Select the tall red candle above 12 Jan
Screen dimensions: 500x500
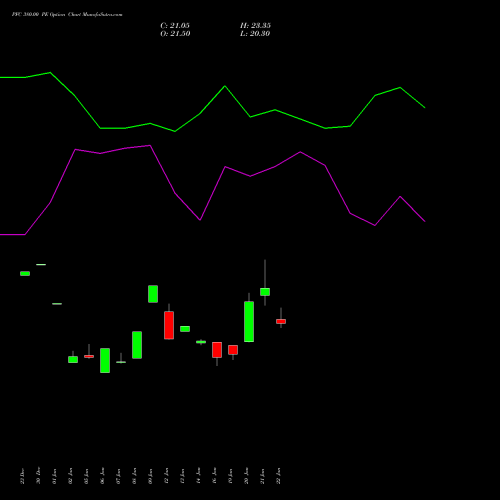coord(169,325)
